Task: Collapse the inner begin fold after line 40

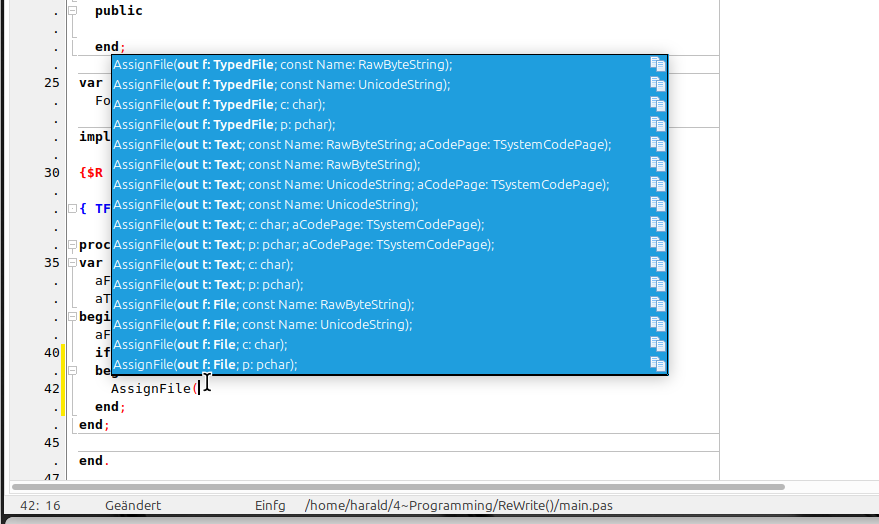Action: tap(72, 370)
